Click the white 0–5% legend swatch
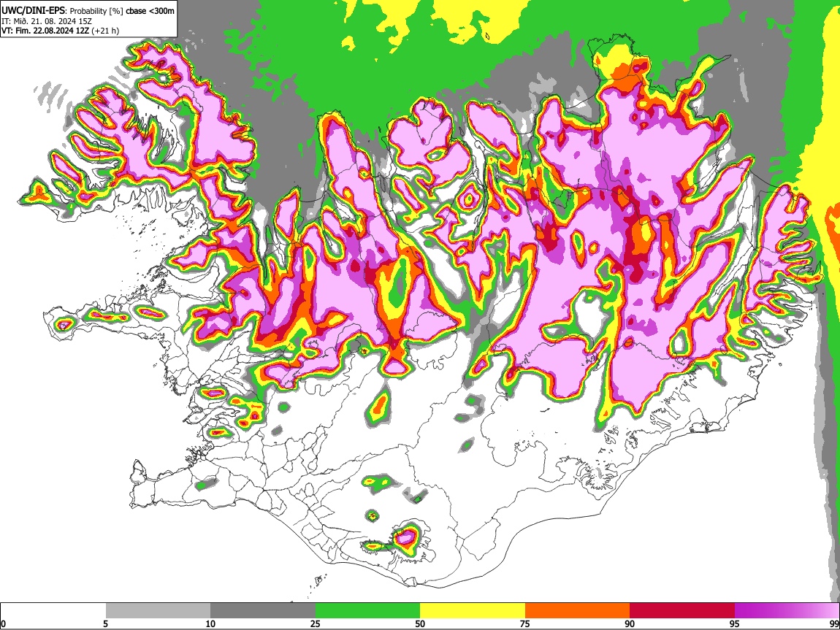Screen dimensions: 840x630 (x=53, y=611)
